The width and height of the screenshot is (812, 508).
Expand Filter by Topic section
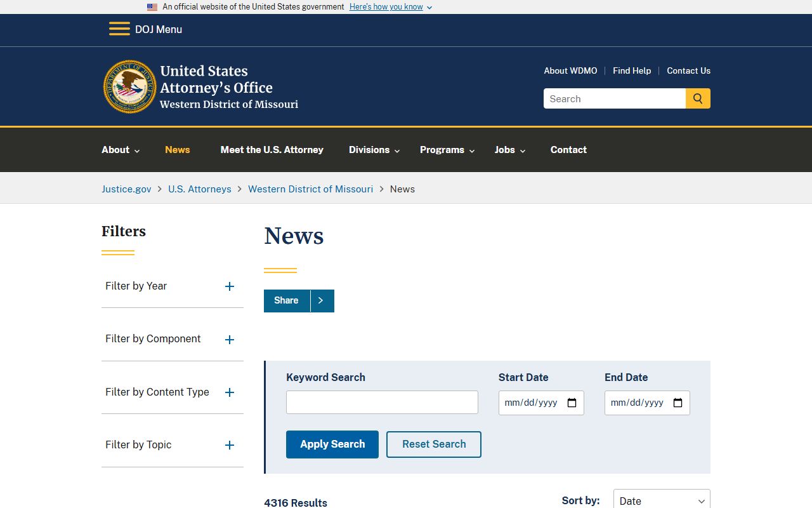pos(173,445)
